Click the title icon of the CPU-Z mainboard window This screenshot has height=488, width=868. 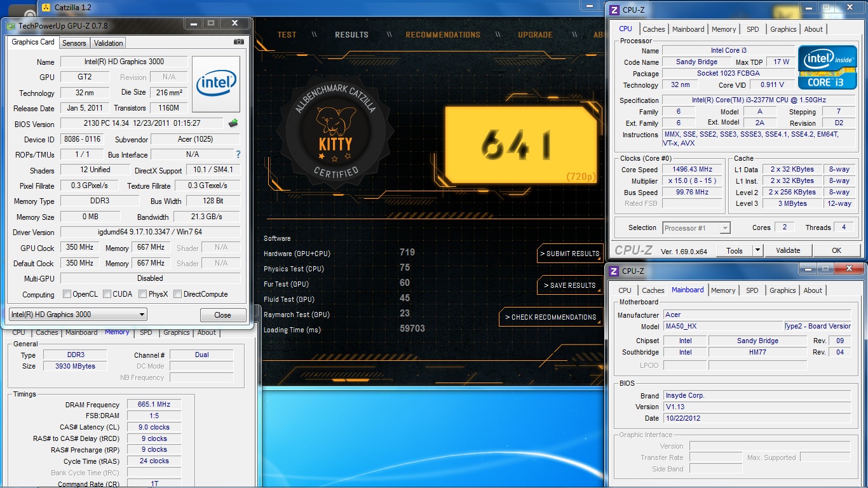[x=614, y=271]
